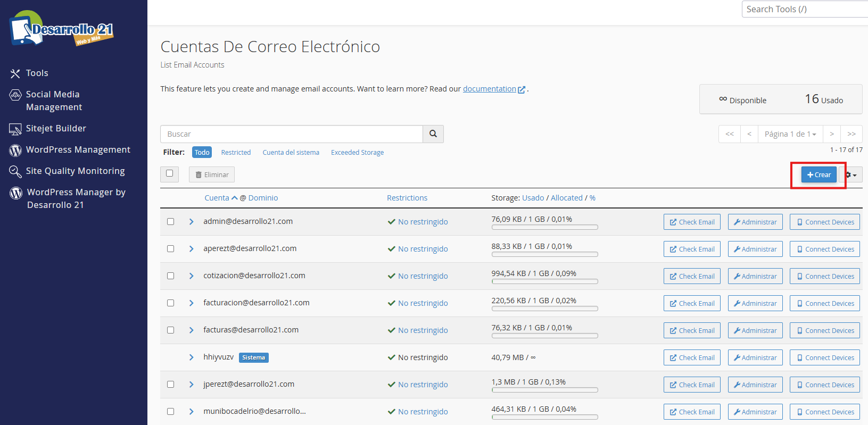The image size is (868, 425).
Task: Expand the cotizacion@desarrollo21.com row
Action: 191,276
